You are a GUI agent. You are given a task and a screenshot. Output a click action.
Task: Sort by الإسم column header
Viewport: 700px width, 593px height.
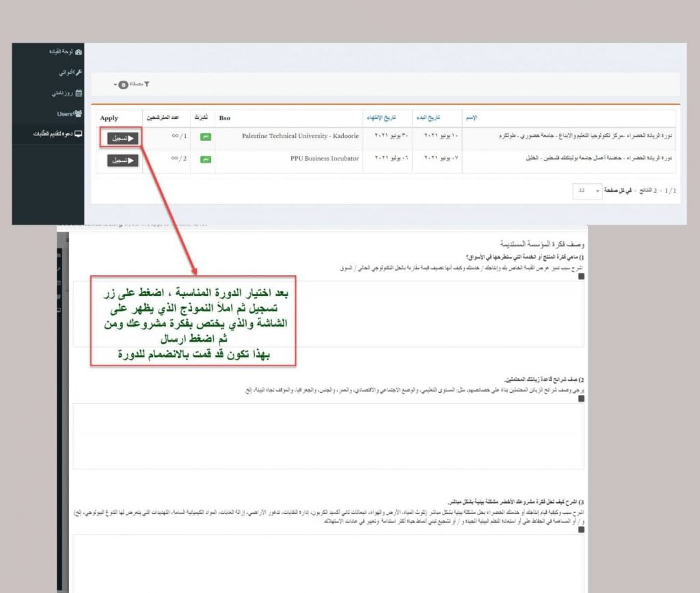[x=470, y=118]
